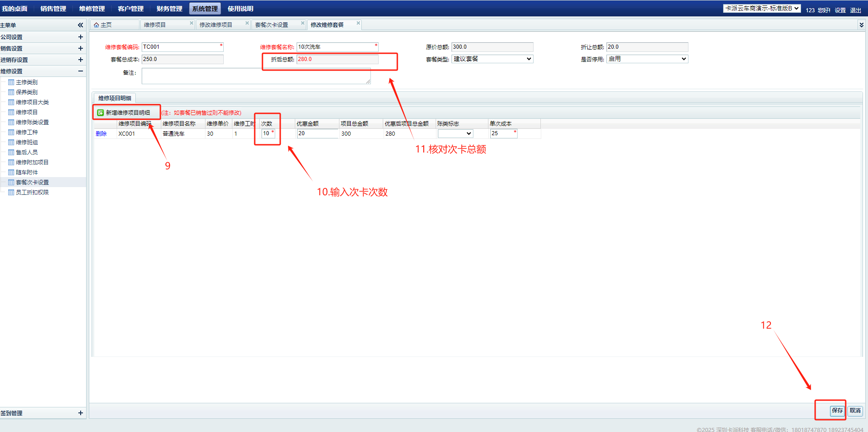Open the 财务管理 menu
Image resolution: width=868 pixels, height=432 pixels.
click(169, 9)
